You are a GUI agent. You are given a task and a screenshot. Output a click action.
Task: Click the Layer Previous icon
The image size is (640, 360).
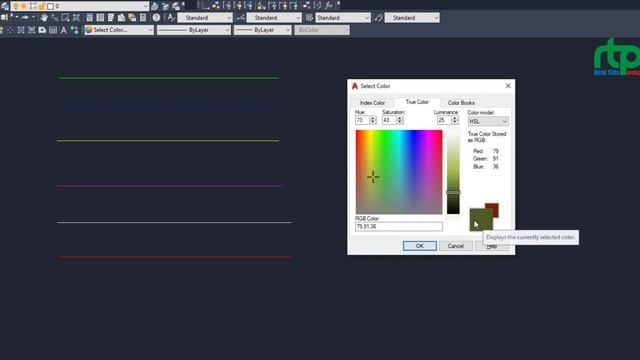pyautogui.click(x=165, y=6)
